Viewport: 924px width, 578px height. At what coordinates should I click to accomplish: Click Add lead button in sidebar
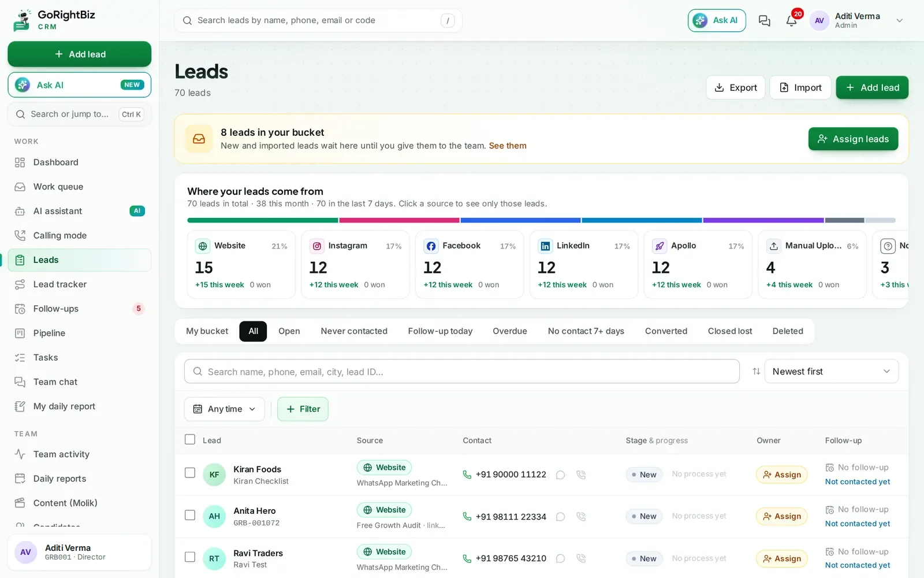coord(80,54)
